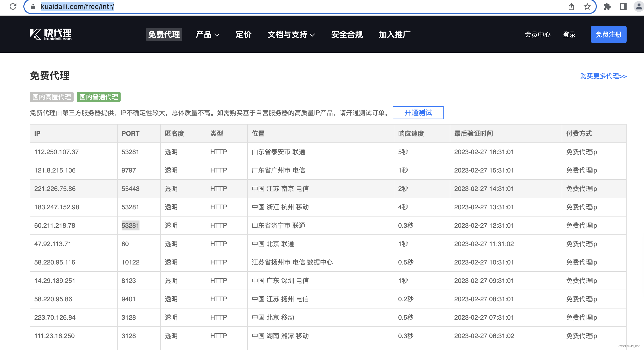Open the browser extensions puzzle icon
This screenshot has width=644, height=350.
(x=607, y=6)
